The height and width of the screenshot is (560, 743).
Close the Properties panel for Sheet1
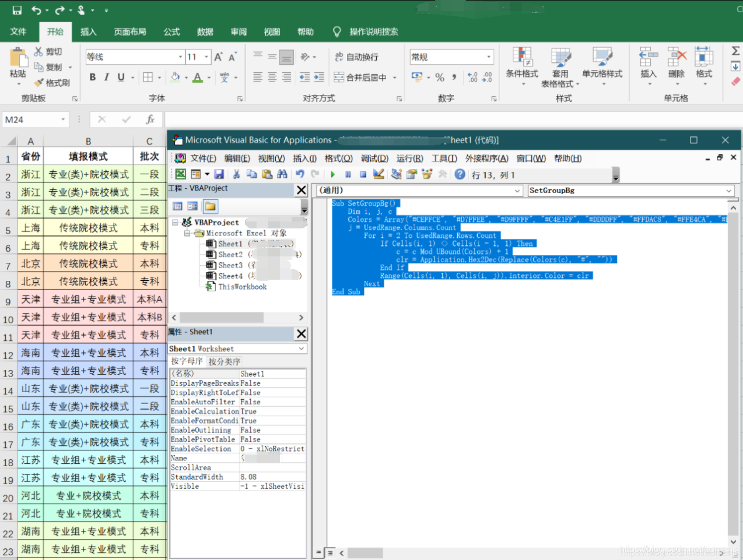click(x=302, y=334)
